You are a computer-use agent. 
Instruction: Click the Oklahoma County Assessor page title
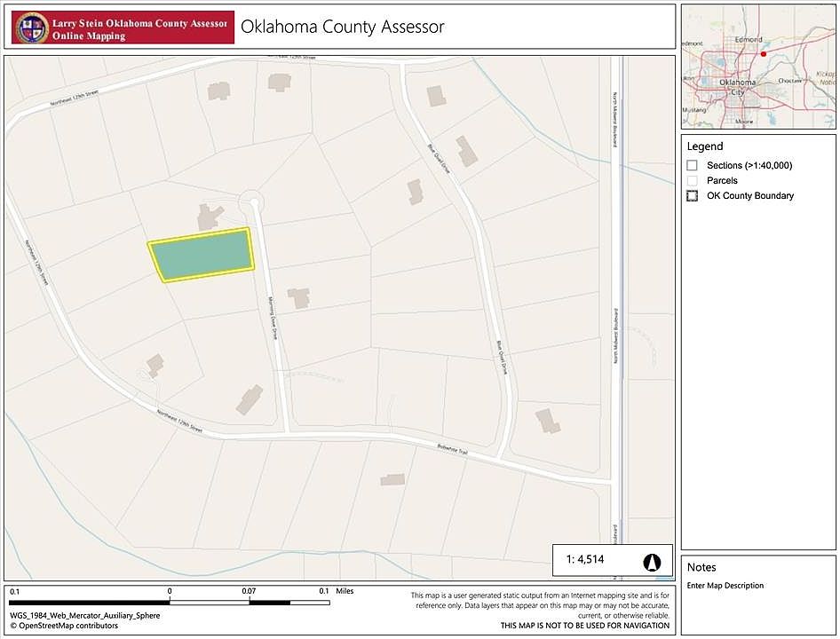point(343,27)
